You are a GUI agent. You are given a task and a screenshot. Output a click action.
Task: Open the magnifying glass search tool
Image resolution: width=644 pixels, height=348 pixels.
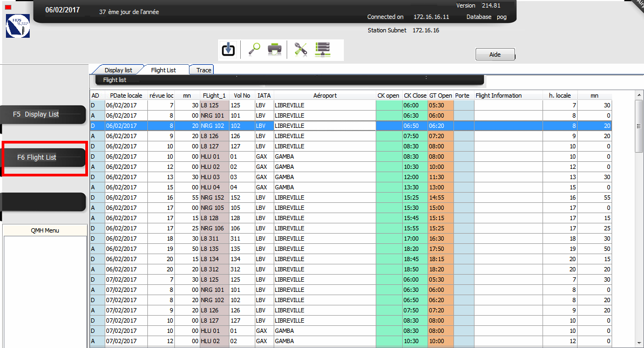click(254, 49)
